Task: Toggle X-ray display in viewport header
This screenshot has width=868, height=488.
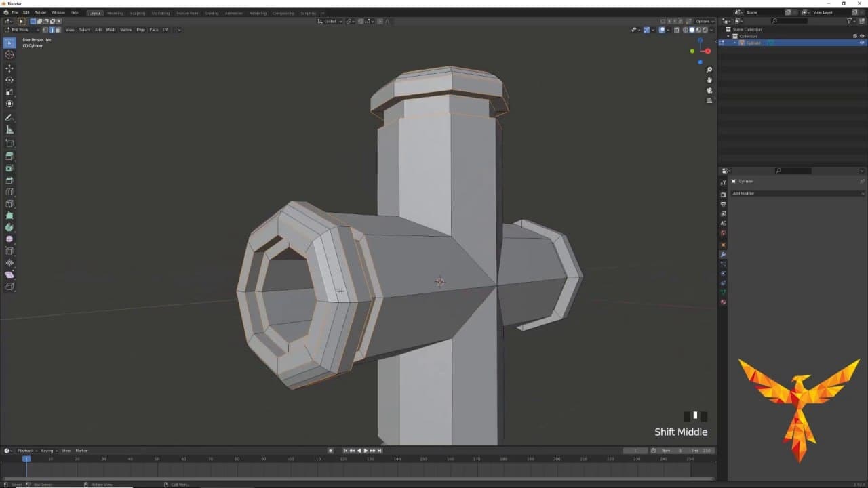Action: click(x=676, y=30)
